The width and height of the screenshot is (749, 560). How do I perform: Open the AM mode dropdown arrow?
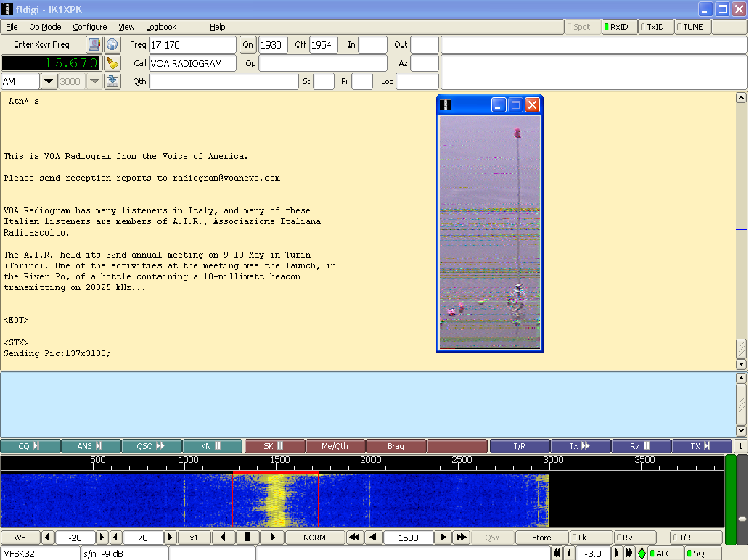(48, 81)
